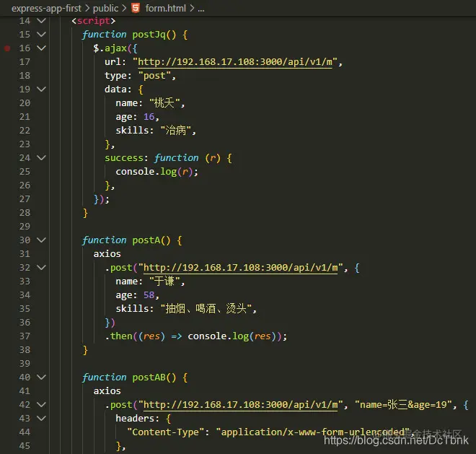Click the "于谦" name string
476x454 pixels.
point(164,281)
